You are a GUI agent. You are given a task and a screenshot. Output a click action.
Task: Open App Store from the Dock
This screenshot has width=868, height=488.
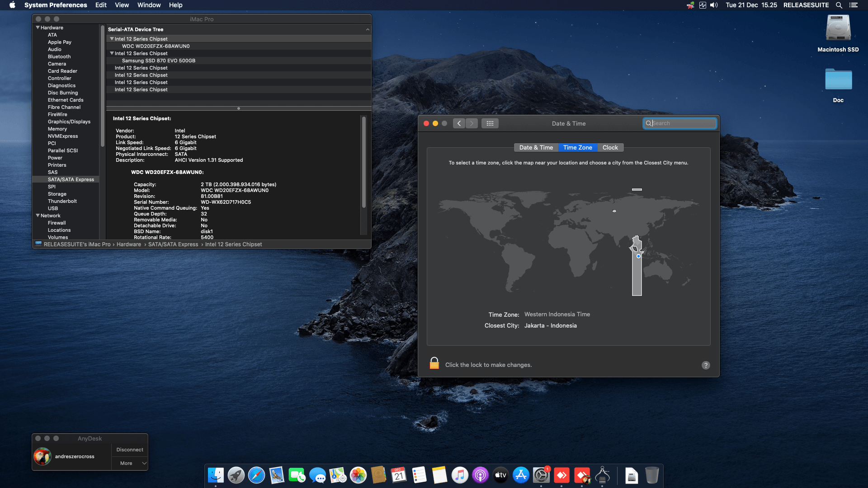521,475
